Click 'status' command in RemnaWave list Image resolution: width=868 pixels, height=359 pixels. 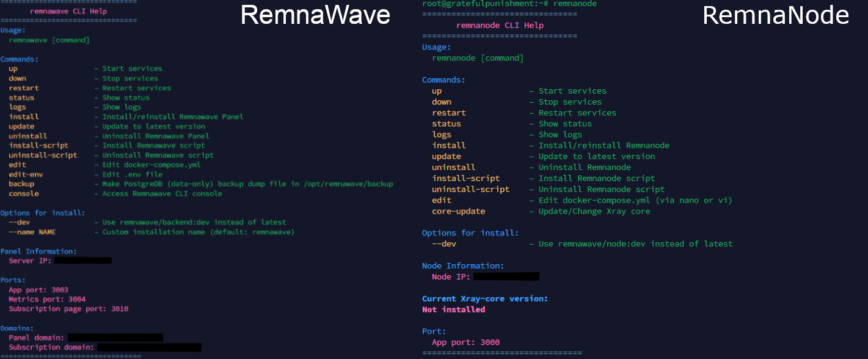click(x=21, y=98)
